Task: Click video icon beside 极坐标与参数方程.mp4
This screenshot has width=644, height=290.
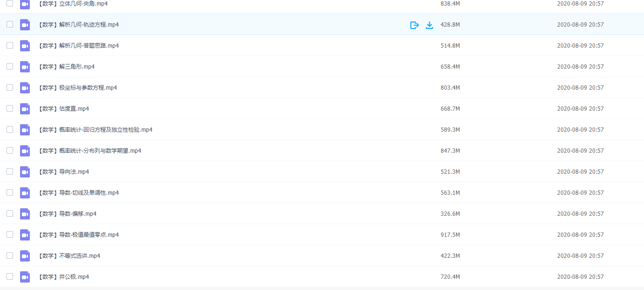Action: [x=25, y=88]
